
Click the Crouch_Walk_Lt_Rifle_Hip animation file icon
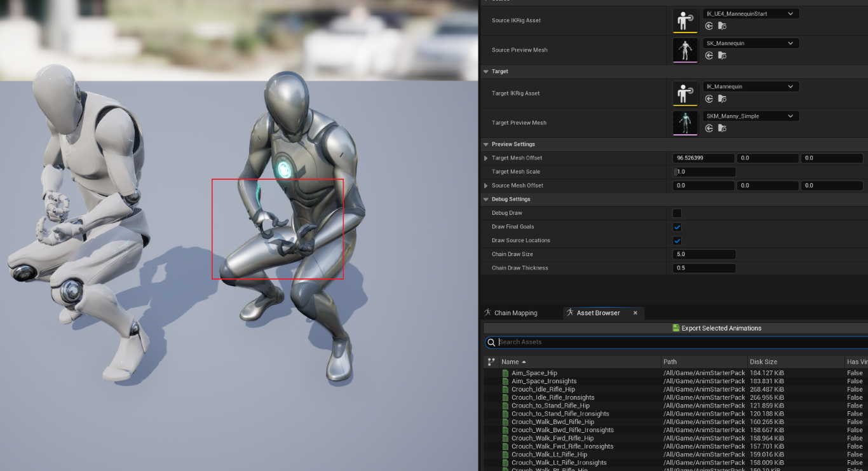(x=506, y=454)
